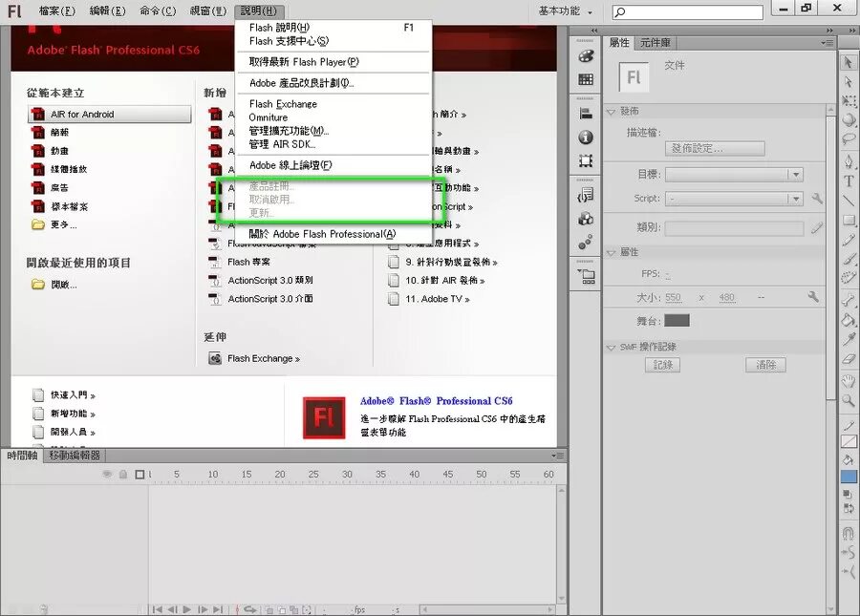Open the Info panel icon
The height and width of the screenshot is (616, 860).
(x=586, y=137)
